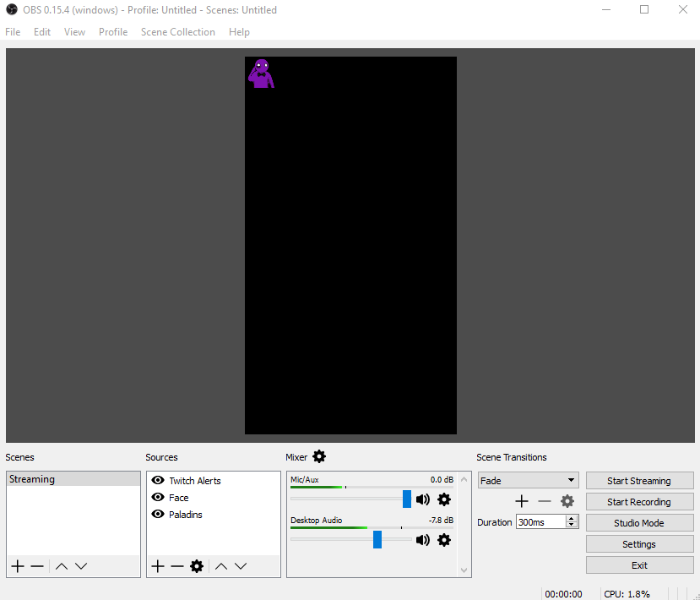Select purple character image in preview
Image resolution: width=700 pixels, height=600 pixels.
click(x=261, y=74)
